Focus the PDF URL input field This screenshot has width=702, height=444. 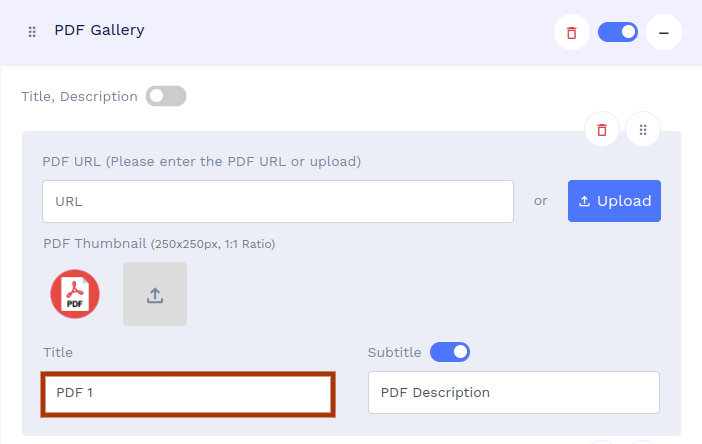pos(278,201)
